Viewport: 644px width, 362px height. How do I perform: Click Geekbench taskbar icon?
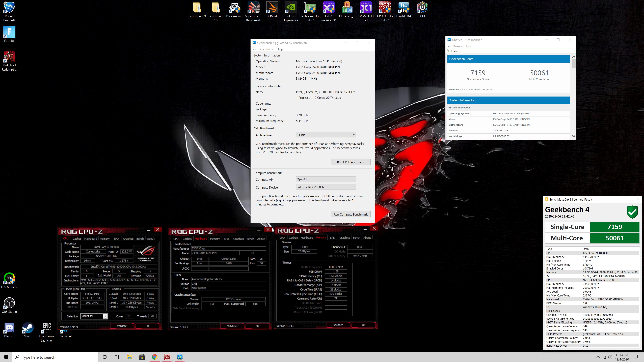[180, 357]
